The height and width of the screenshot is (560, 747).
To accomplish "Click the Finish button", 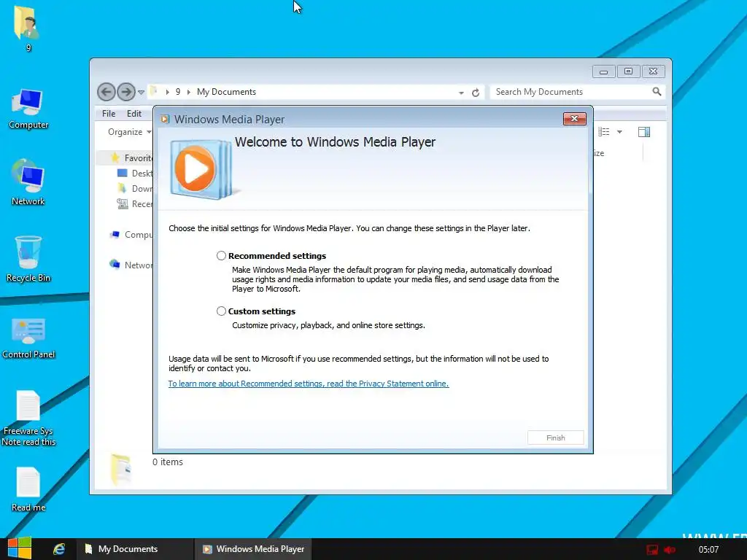I will pos(555,437).
